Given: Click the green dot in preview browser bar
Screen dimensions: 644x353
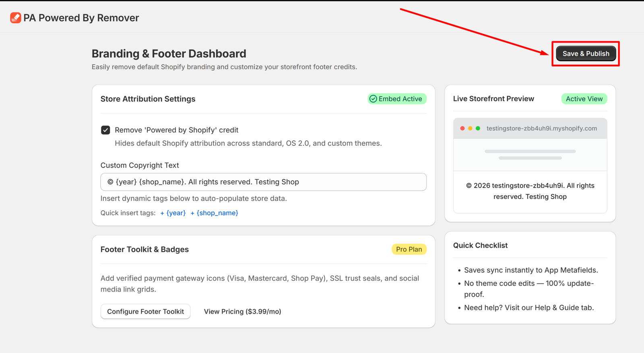Looking at the screenshot, I should (x=478, y=128).
